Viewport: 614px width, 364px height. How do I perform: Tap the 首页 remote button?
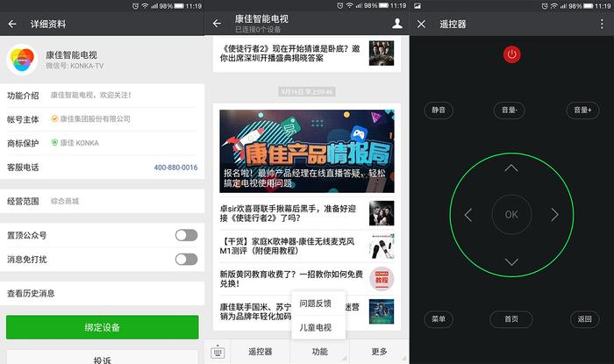[x=511, y=319]
